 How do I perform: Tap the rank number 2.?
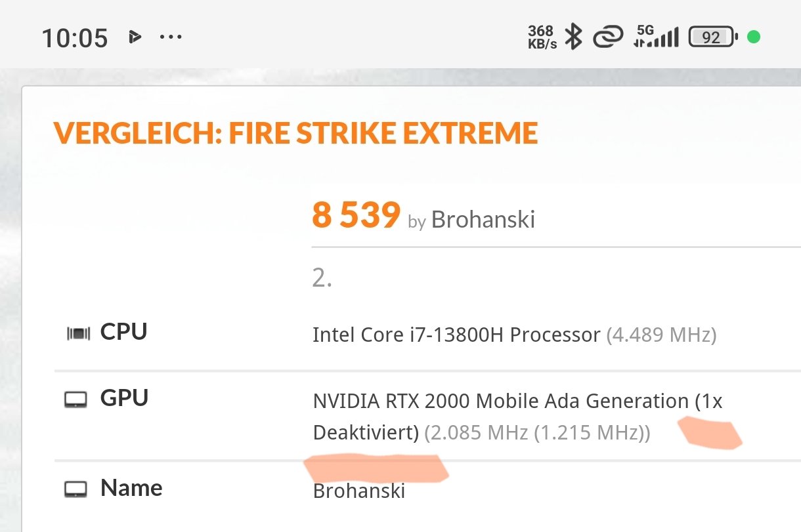[x=322, y=279]
